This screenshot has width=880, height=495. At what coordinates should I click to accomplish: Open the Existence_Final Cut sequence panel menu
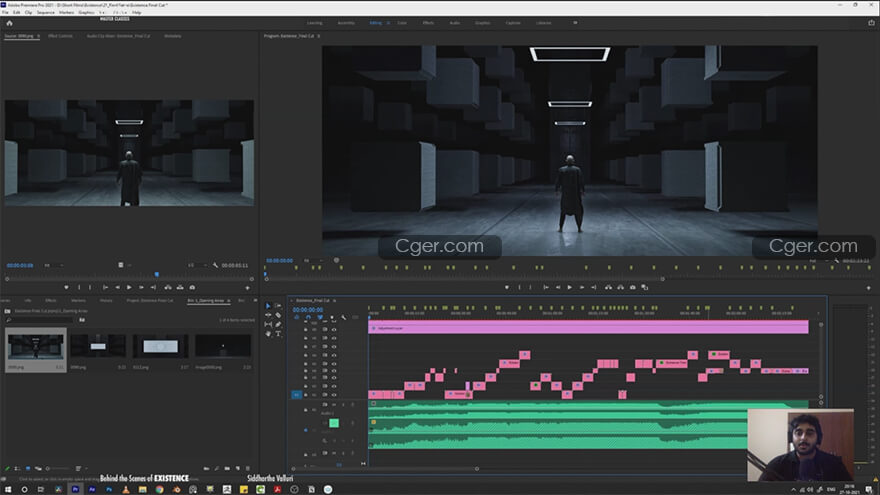click(335, 301)
